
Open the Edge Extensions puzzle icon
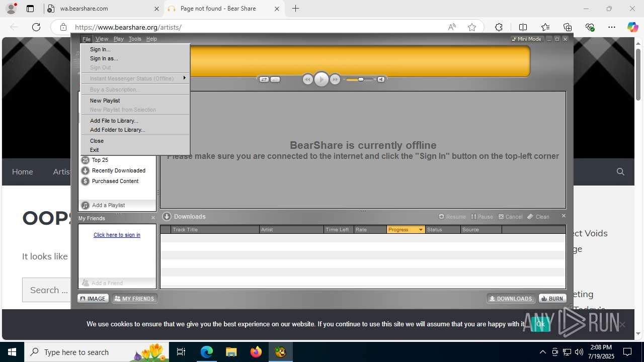[499, 27]
